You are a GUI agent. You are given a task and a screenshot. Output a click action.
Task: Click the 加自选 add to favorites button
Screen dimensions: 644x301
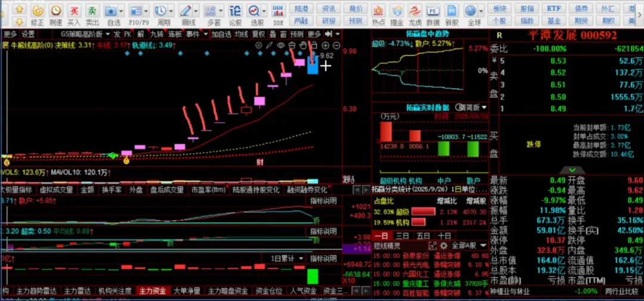(x=221, y=33)
